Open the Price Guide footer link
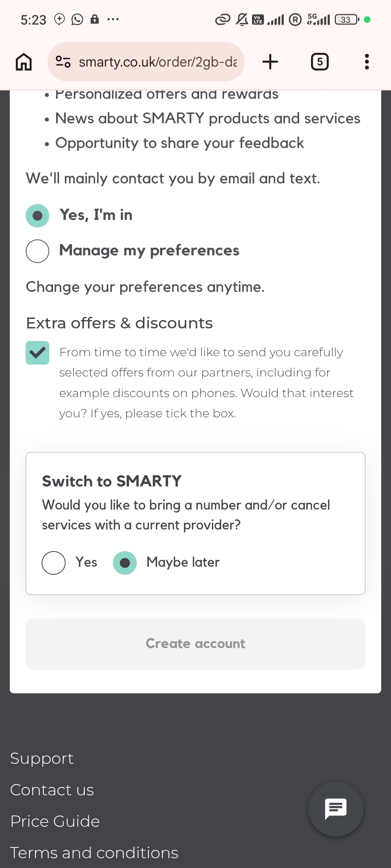The width and height of the screenshot is (391, 868). 55,821
